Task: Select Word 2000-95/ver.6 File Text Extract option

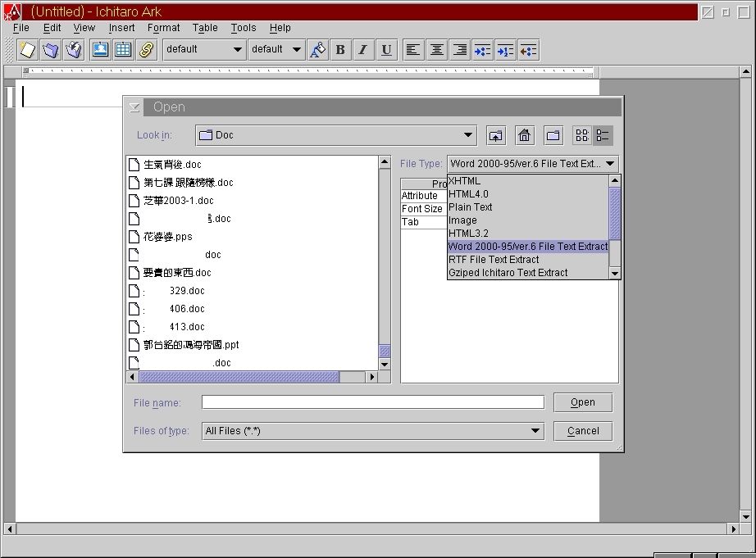Action: [528, 247]
